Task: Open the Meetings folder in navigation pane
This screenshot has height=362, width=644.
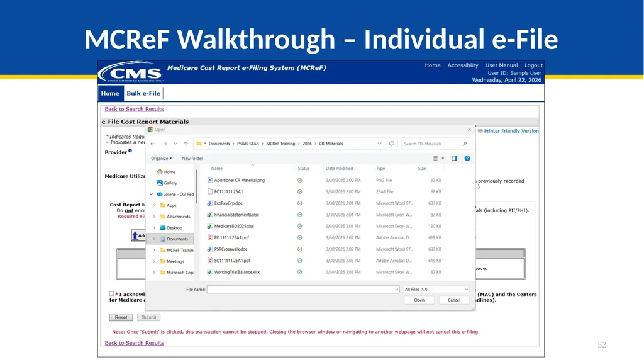Action: (x=172, y=261)
